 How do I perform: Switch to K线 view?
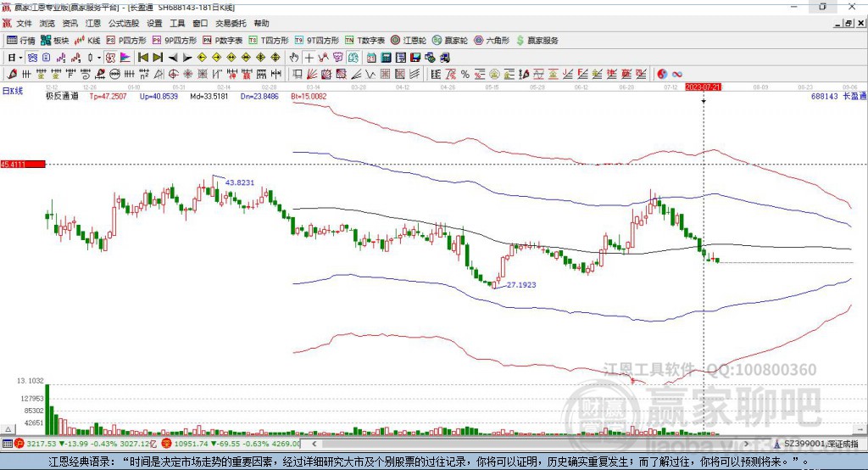pos(87,41)
